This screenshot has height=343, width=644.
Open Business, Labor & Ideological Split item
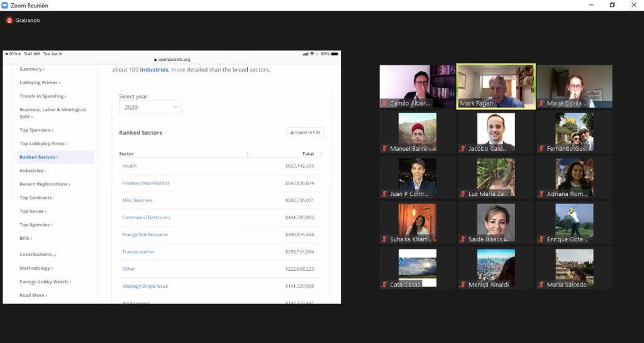[x=53, y=113]
